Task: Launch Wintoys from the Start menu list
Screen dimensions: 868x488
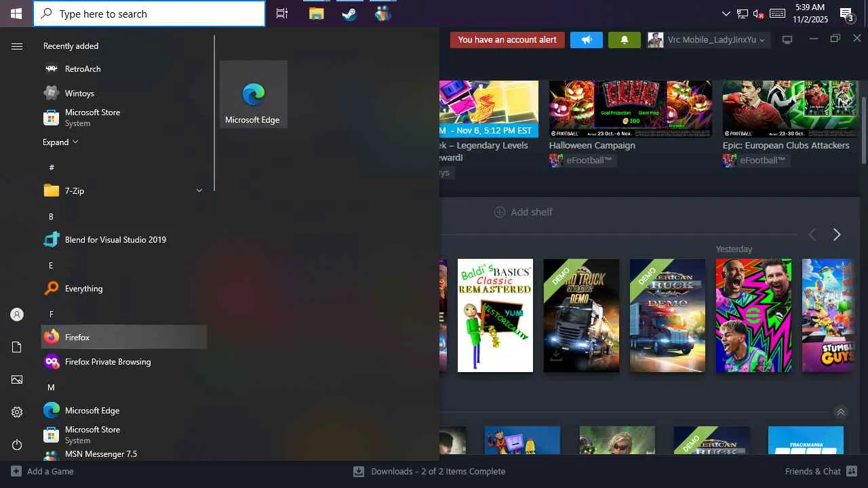Action: 124,94
